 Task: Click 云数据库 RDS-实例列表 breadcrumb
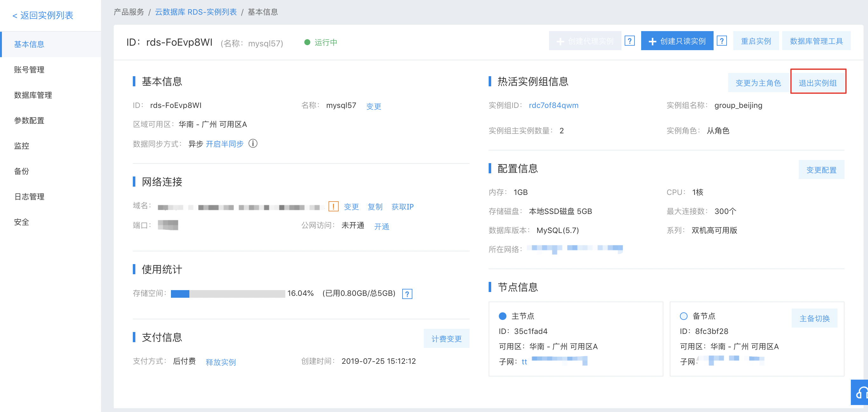pos(196,12)
